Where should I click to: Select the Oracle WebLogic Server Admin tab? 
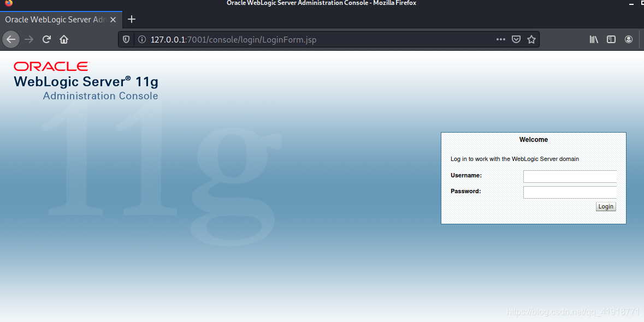61,20
